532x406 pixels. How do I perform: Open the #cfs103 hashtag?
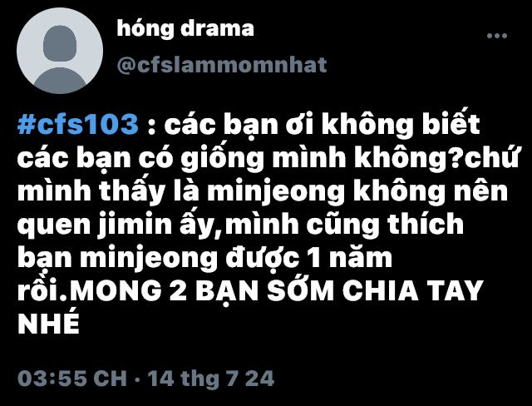pyautogui.click(x=78, y=124)
